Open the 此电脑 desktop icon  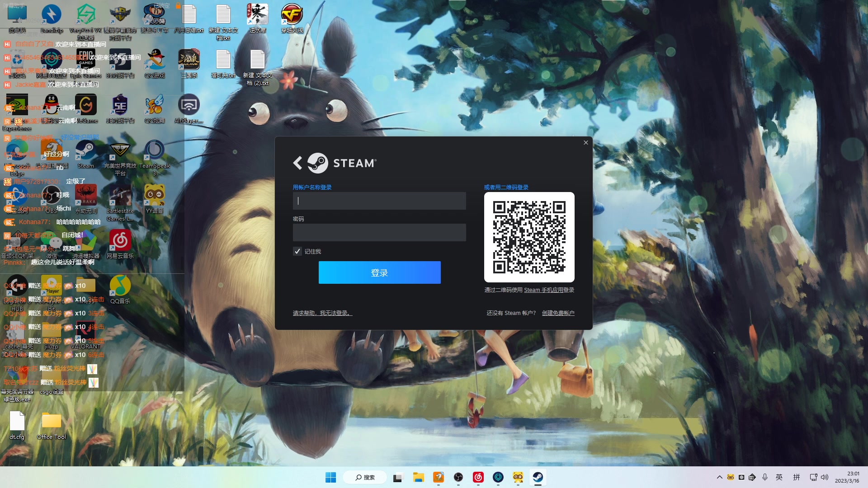click(x=17, y=19)
